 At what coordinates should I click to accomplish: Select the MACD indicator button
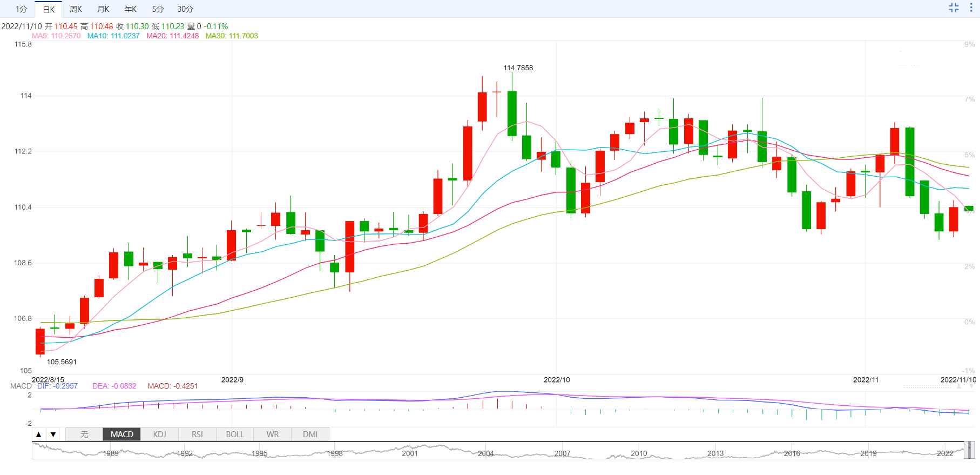[122, 434]
